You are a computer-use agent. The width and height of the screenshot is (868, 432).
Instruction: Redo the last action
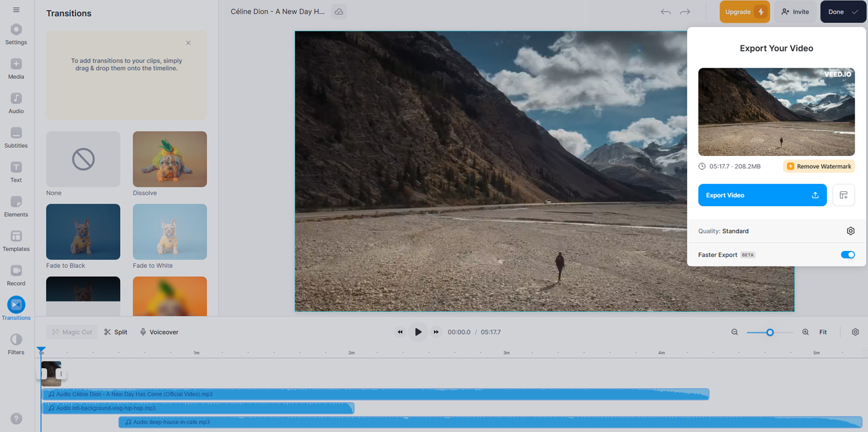click(x=685, y=12)
